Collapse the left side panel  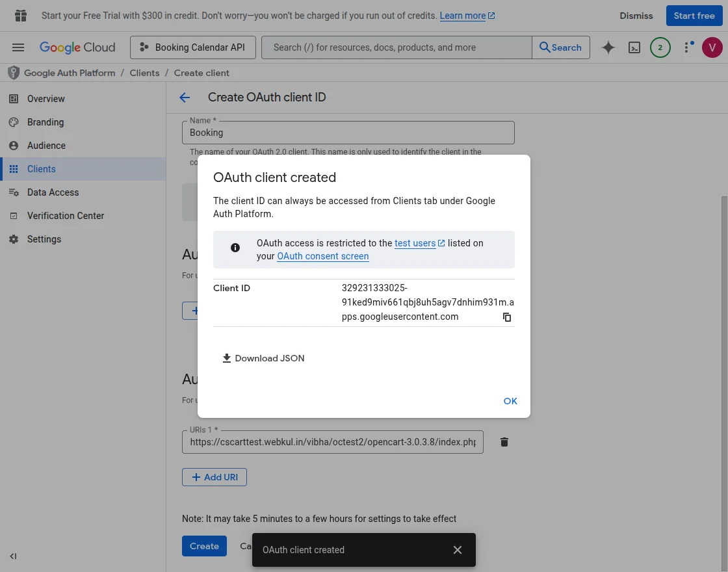[x=13, y=556]
